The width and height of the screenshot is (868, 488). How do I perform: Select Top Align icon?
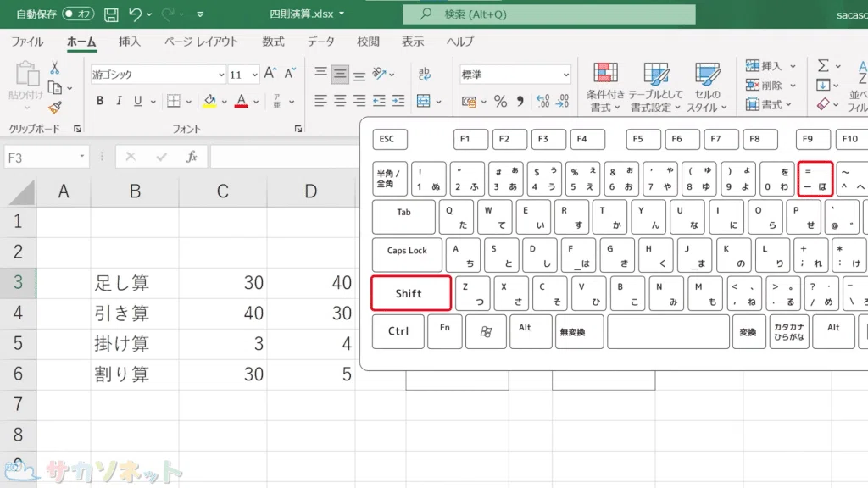pyautogui.click(x=320, y=74)
